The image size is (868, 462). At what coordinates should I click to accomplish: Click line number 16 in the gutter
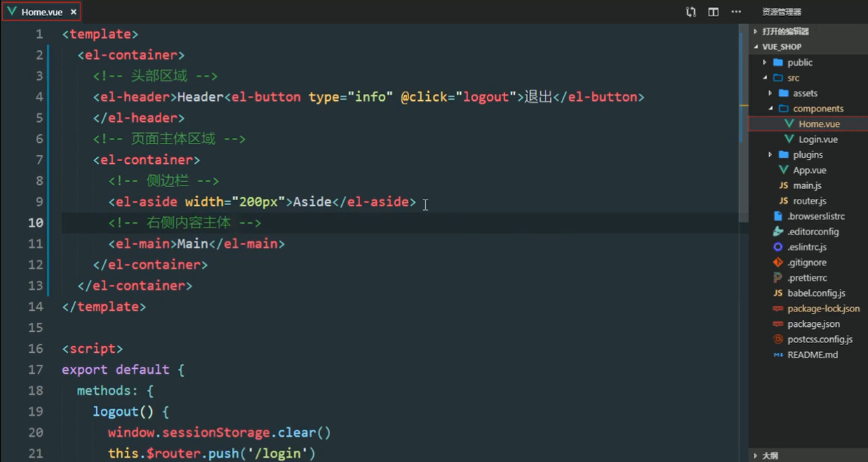click(35, 349)
